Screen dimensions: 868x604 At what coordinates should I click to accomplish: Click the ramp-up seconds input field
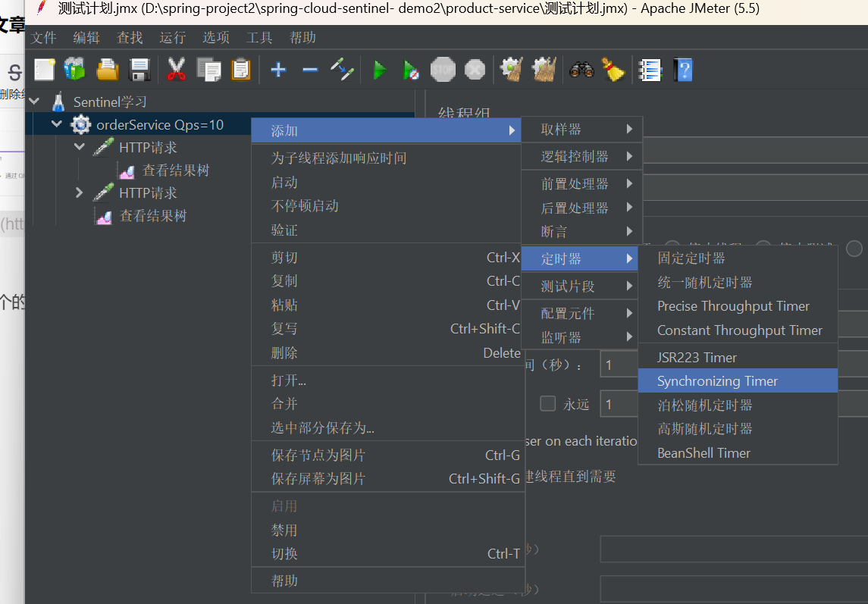[x=619, y=365]
